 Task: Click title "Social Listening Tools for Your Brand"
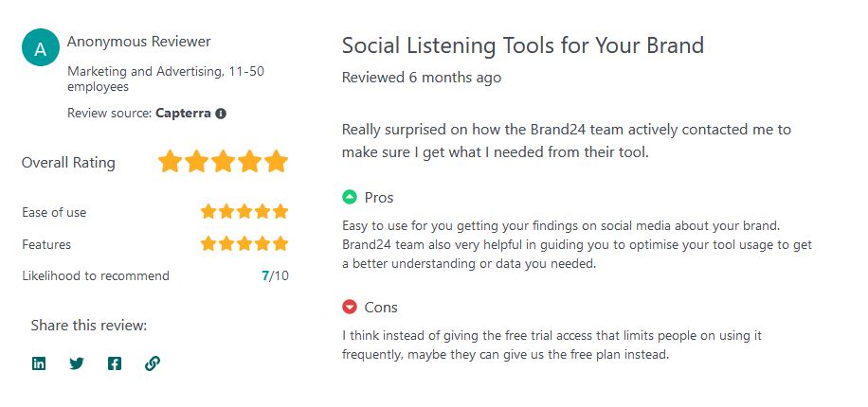coord(522,45)
